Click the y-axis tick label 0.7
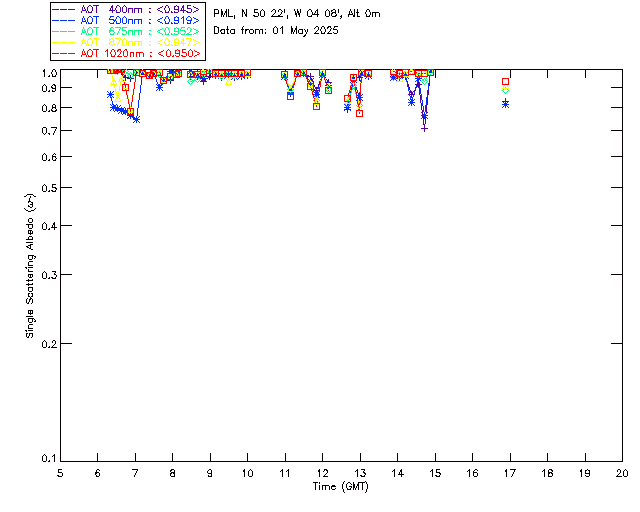640x512 pixels. pos(49,131)
